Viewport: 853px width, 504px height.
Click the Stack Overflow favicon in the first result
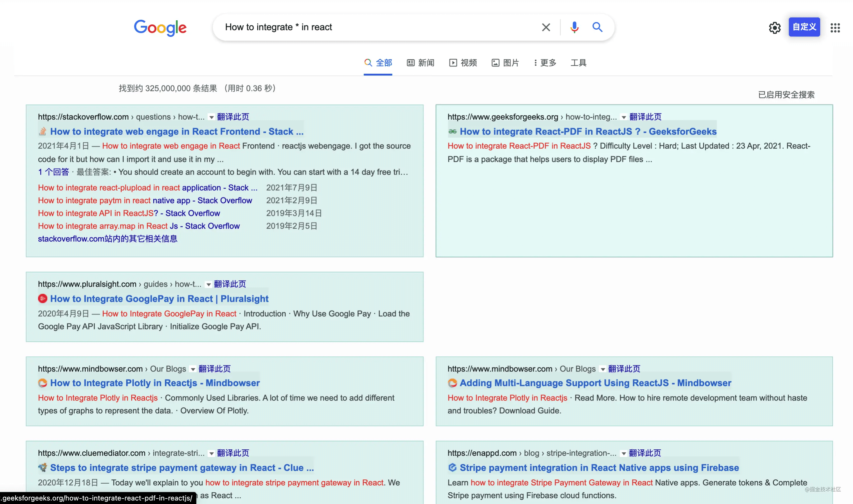click(x=42, y=132)
